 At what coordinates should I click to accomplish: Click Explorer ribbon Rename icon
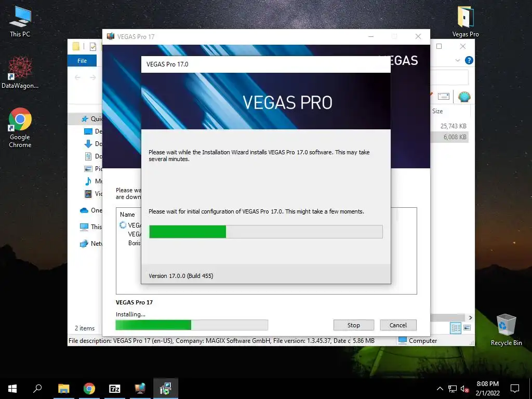pos(444,97)
